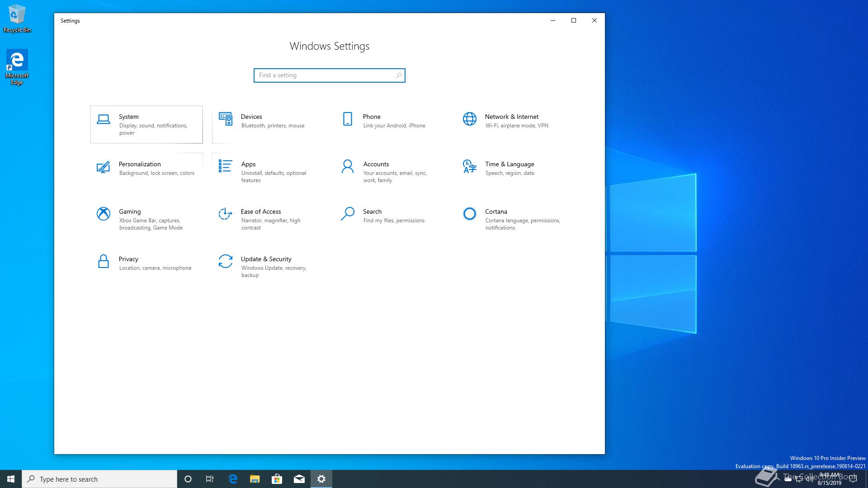This screenshot has width=868, height=488.
Task: Open the Ease of Access dashed clock icon
Action: point(226,214)
